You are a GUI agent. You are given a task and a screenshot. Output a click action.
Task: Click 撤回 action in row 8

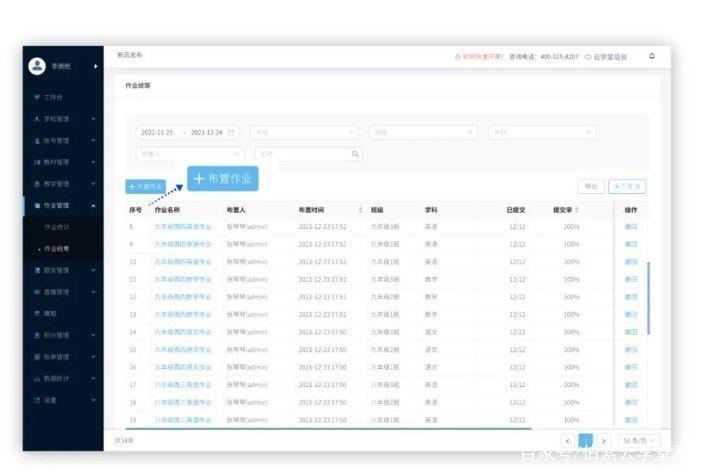click(x=631, y=227)
